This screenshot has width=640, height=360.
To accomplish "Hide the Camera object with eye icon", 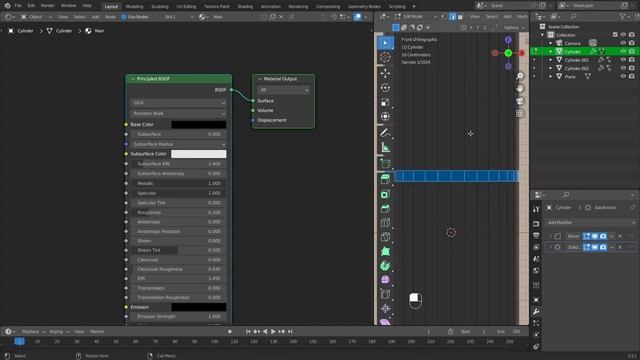I will pos(623,43).
